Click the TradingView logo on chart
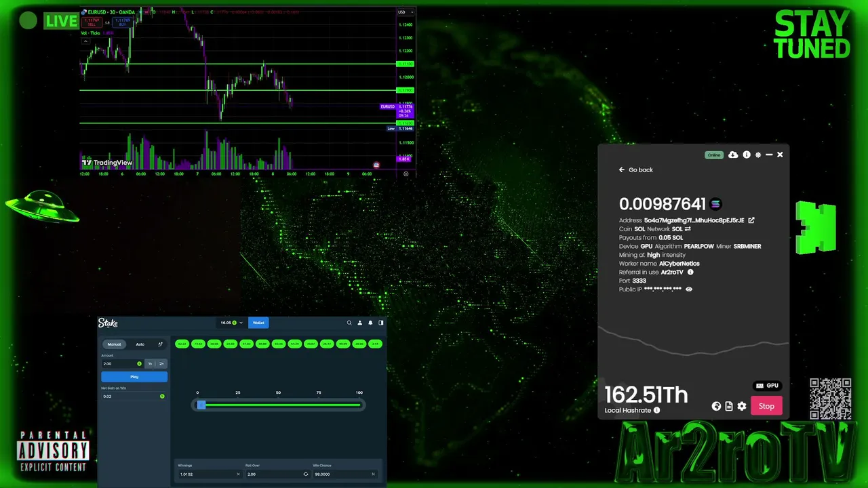Image resolution: width=868 pixels, height=488 pixels. point(107,163)
